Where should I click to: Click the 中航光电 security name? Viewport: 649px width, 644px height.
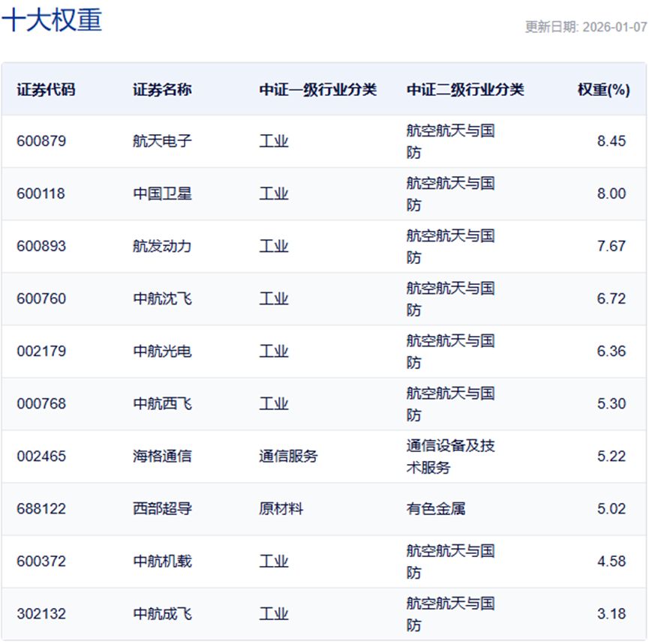[162, 351]
